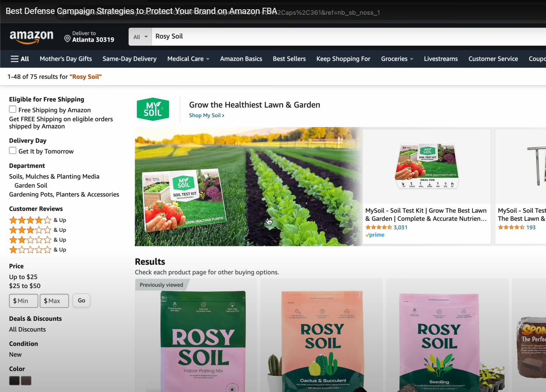Open MySoil Soil Test Kit box thumbnail
546x392 pixels.
(427, 167)
